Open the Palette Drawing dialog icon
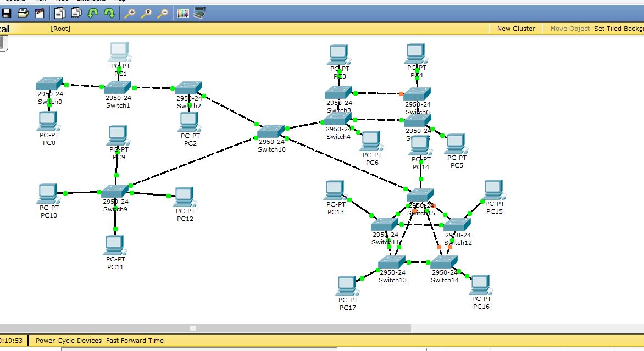 [x=183, y=14]
